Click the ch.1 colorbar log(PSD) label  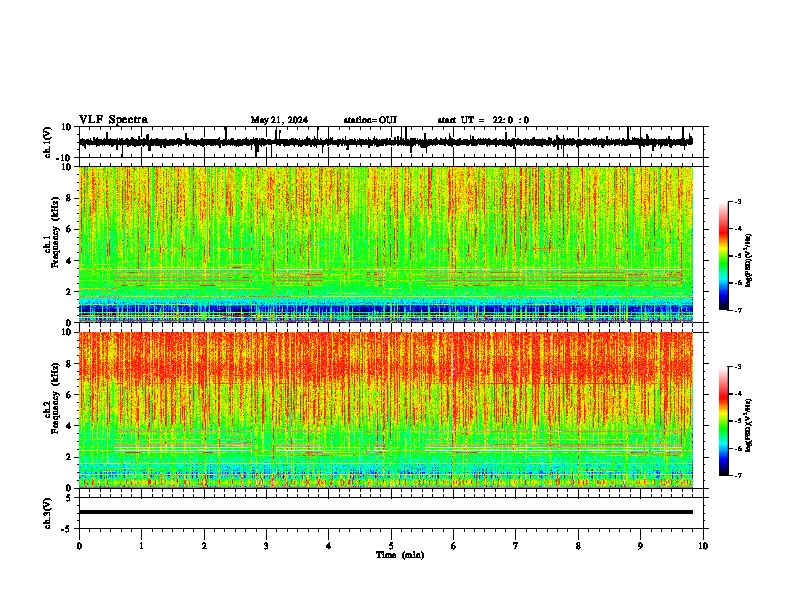tap(749, 261)
